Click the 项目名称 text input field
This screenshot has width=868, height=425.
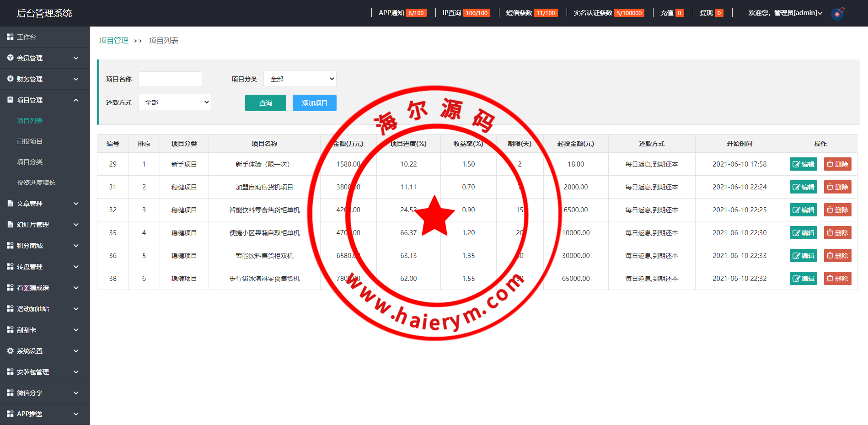170,79
